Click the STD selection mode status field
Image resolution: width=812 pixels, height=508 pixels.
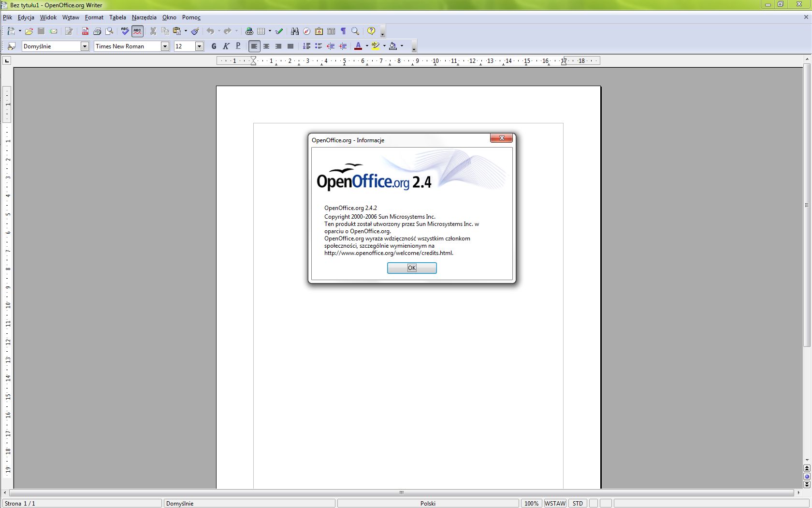click(578, 503)
